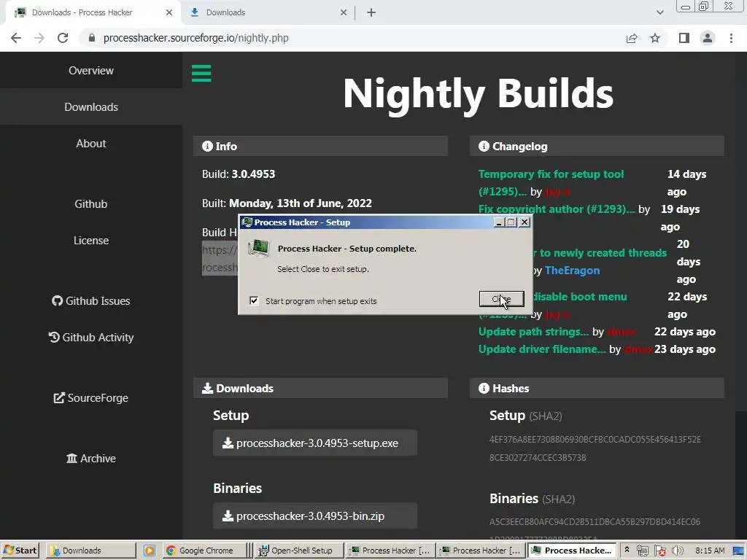Open changelog entry Update driver filename

click(x=542, y=349)
